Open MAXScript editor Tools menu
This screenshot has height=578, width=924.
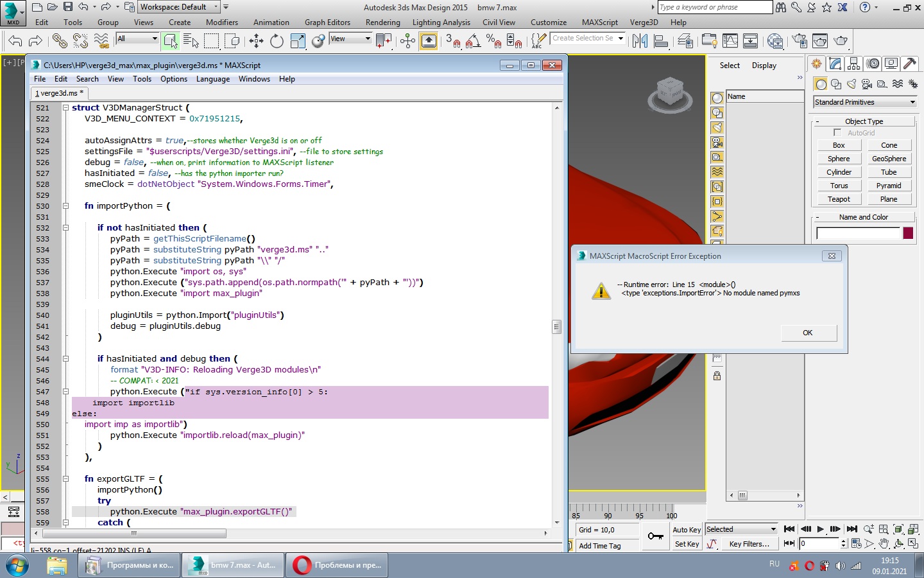[142, 79]
